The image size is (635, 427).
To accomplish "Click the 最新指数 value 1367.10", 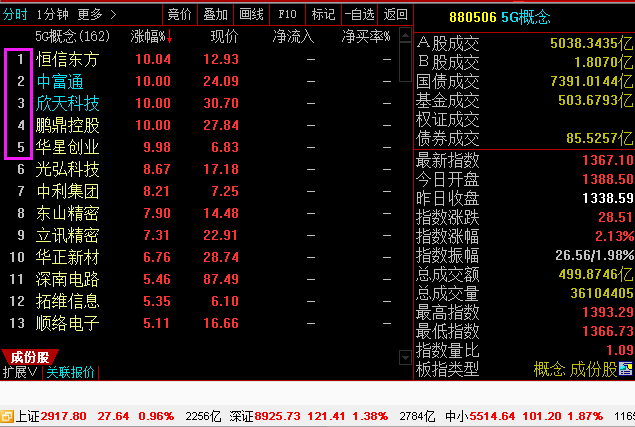I will pyautogui.click(x=608, y=160).
